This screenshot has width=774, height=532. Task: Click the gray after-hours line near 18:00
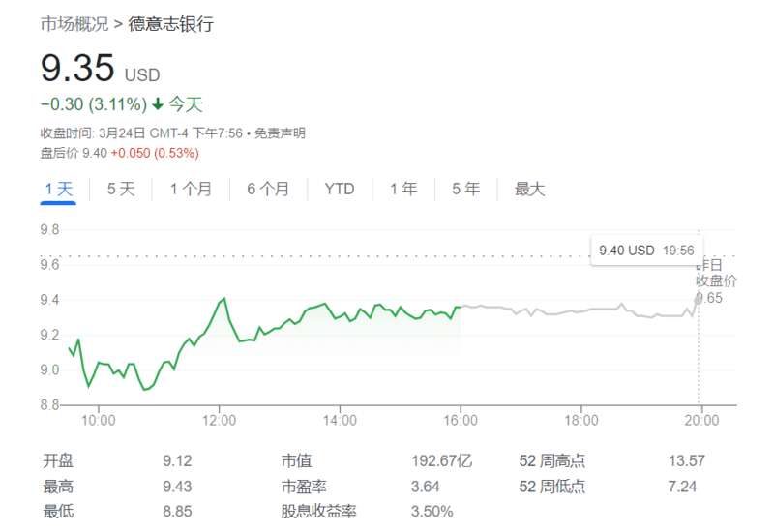click(x=581, y=310)
